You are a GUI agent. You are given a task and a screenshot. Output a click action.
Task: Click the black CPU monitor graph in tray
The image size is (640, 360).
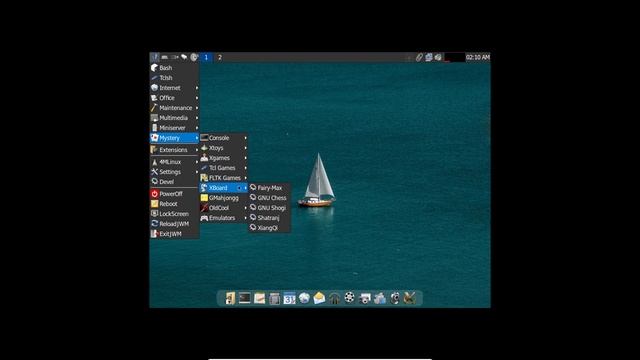(x=454, y=57)
